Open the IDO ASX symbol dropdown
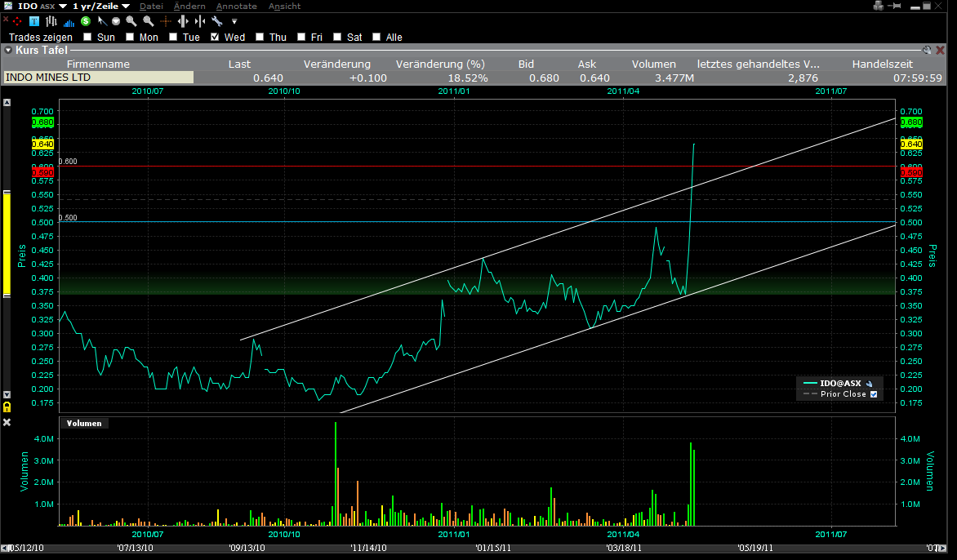This screenshot has height=560, width=957. coord(62,6)
